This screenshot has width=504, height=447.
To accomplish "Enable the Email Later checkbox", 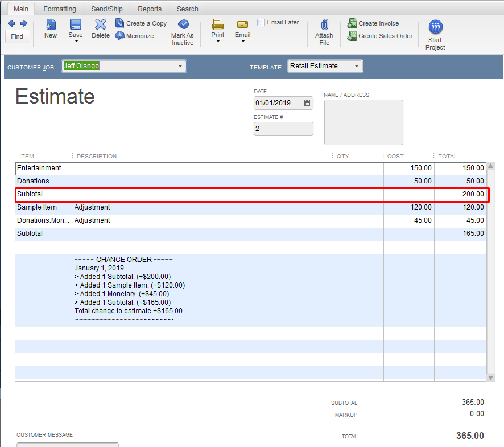I will point(261,23).
